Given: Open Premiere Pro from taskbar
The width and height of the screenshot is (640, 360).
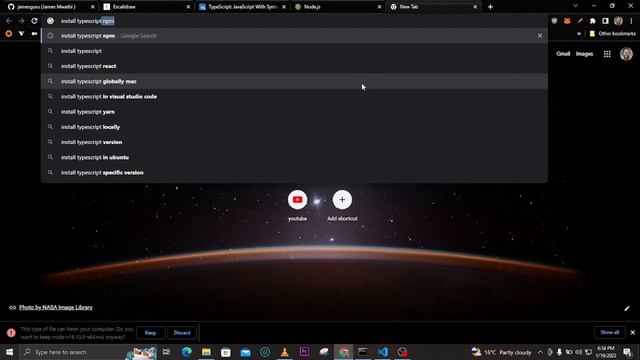Looking at the screenshot, I should (x=304, y=352).
